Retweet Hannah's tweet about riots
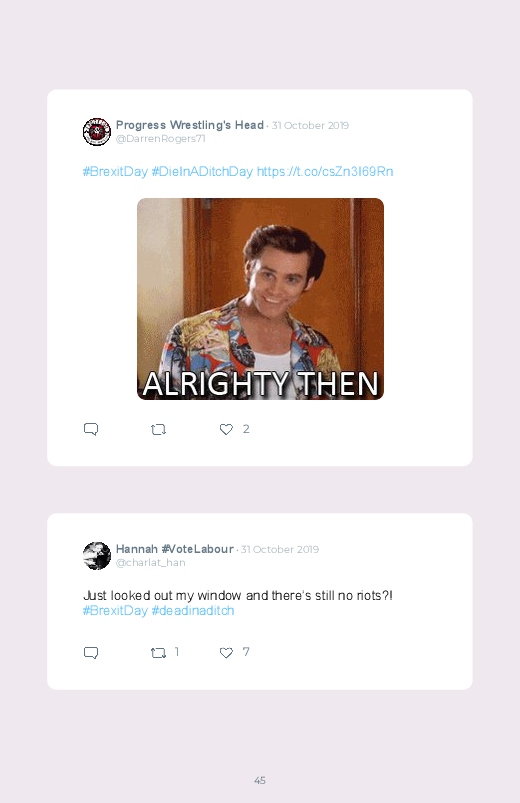Screen dimensions: 520x803 click(158, 652)
